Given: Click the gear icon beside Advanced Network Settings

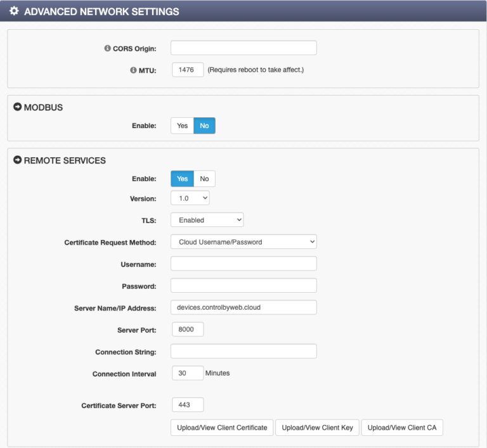Looking at the screenshot, I should [14, 11].
